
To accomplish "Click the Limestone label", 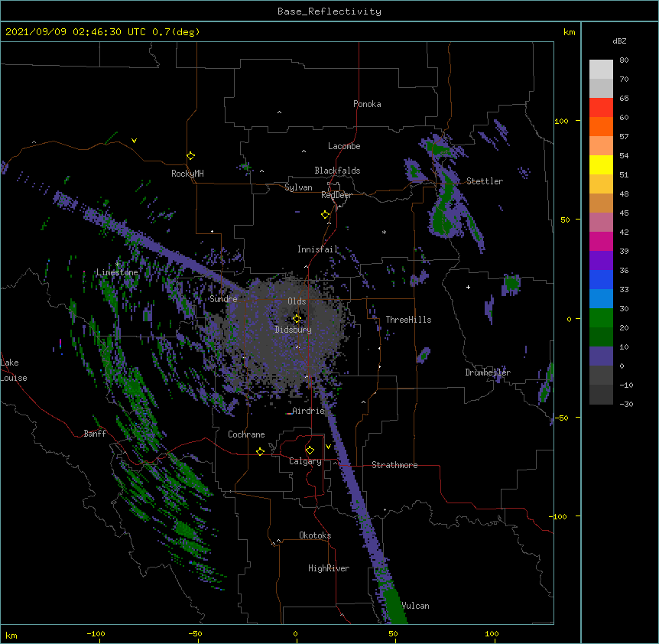I will [117, 272].
